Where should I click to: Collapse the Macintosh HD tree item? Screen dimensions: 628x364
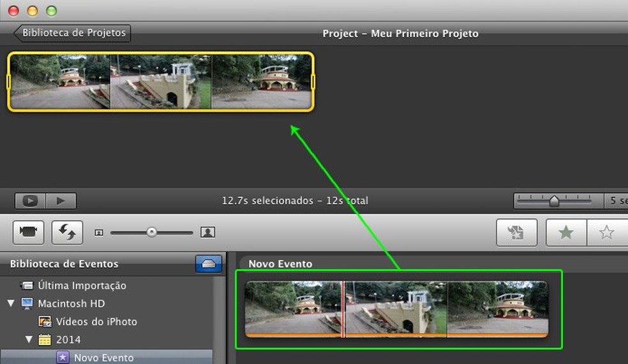click(x=11, y=303)
